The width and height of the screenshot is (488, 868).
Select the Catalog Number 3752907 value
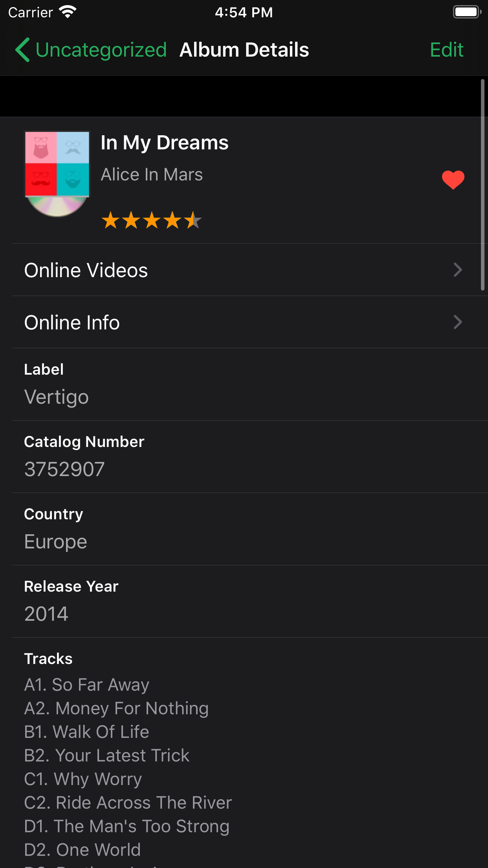click(x=64, y=469)
